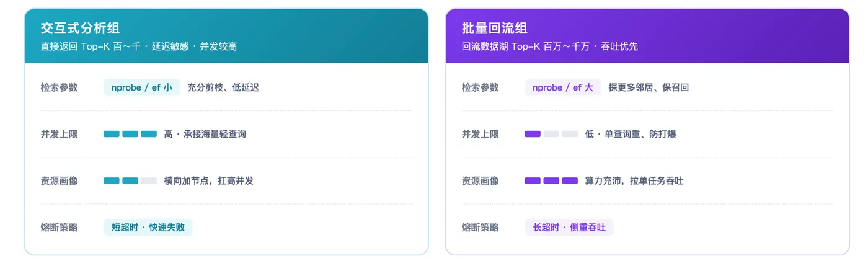The height and width of the screenshot is (261, 868).
Task: Click the text 探更多邻居、保召回
Action: 649,87
